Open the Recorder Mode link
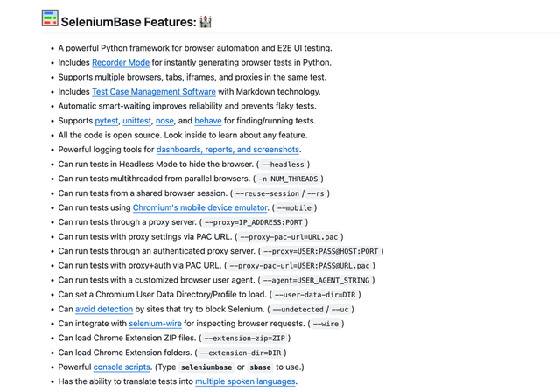560x392 pixels. 121,63
